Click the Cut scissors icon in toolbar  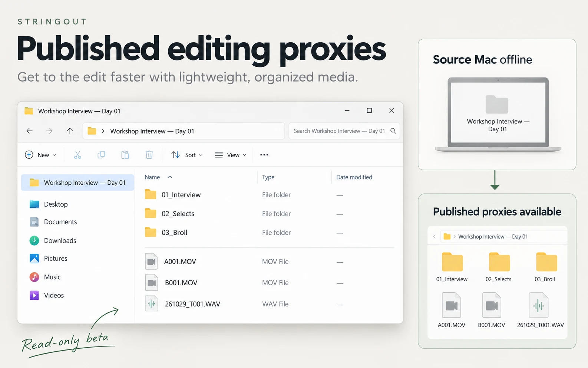coord(77,155)
